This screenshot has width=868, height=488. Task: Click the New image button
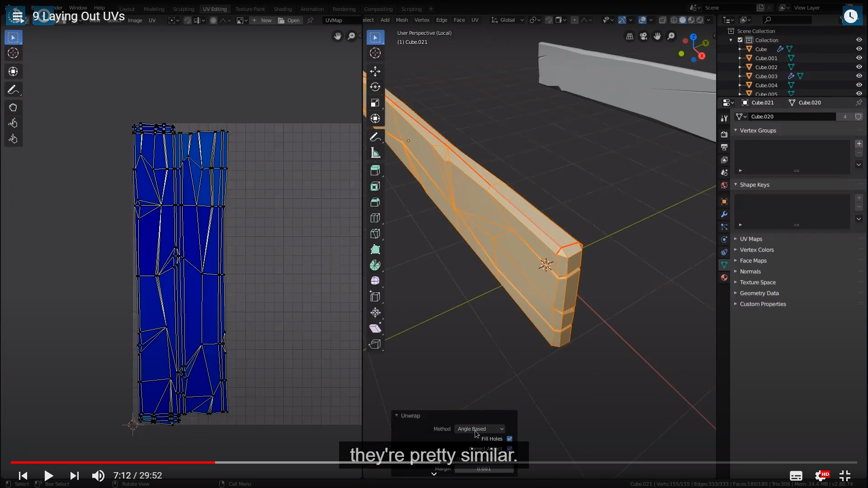pos(262,20)
